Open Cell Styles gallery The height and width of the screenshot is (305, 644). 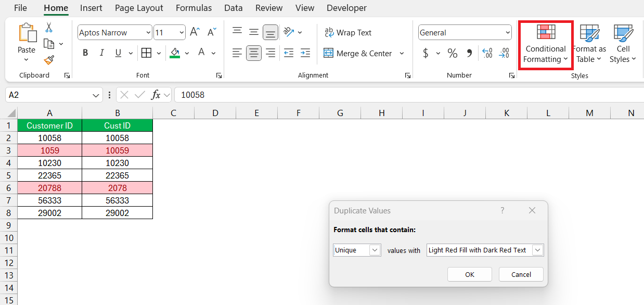623,45
